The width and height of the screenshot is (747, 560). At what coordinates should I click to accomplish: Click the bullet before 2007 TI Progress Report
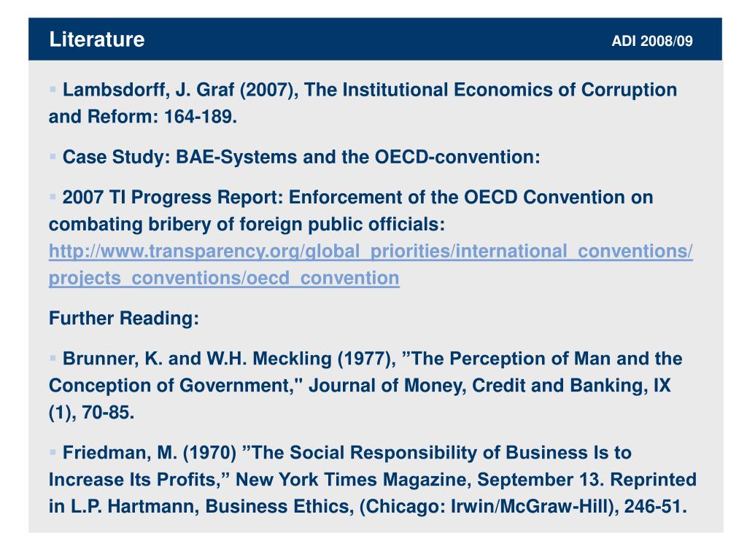[53, 196]
